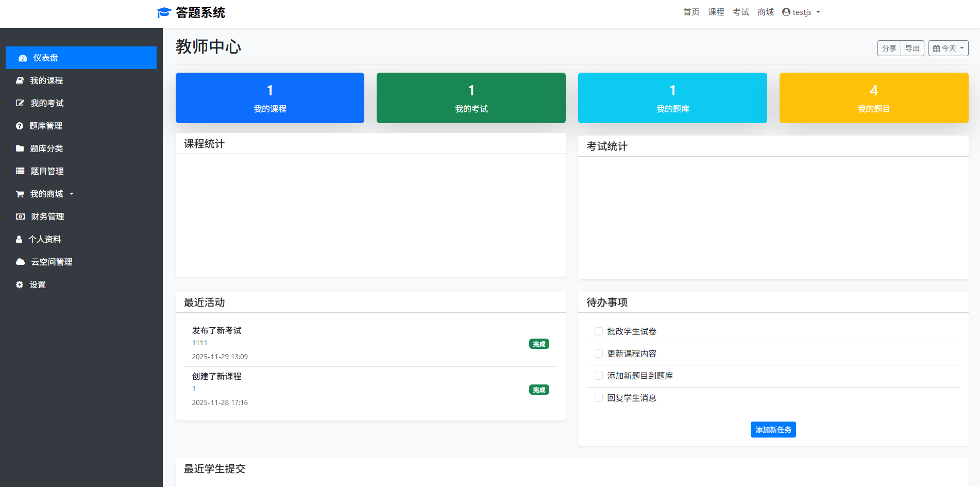Open the 今天 date range dropdown
This screenshot has height=487, width=980.
click(948, 48)
